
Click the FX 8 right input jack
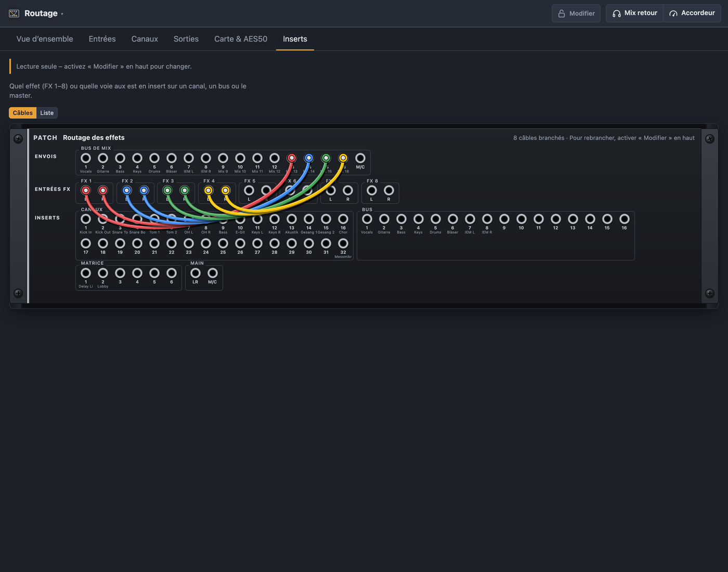389,191
